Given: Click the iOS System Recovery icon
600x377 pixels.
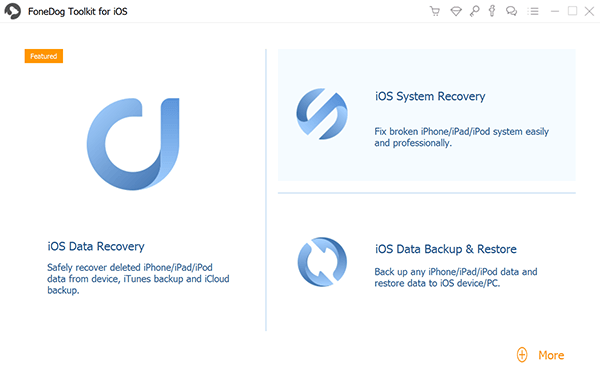Looking at the screenshot, I should [322, 114].
